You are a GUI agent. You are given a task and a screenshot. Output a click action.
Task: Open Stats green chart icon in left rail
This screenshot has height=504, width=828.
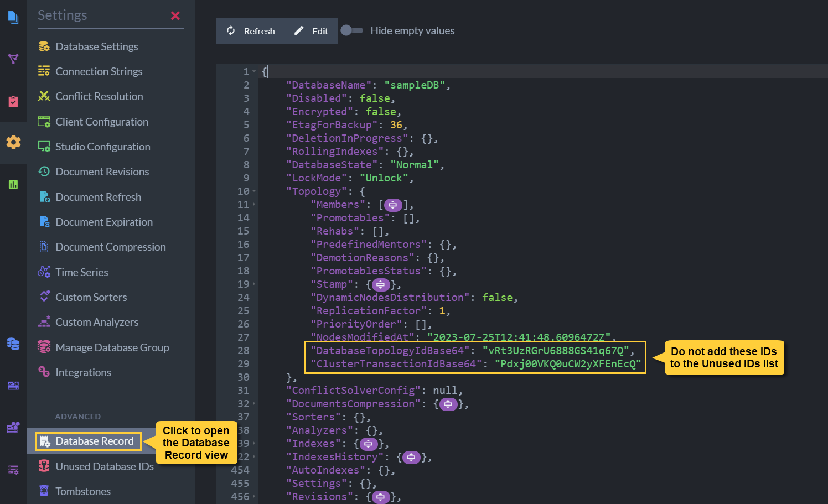13,184
